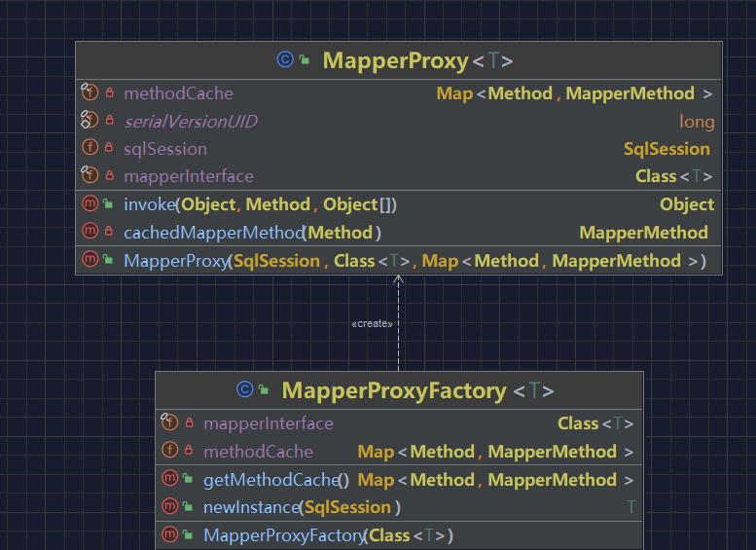756x550 pixels.
Task: Click the MapperProxyFactory constructor entry
Action: pyautogui.click(x=399, y=535)
